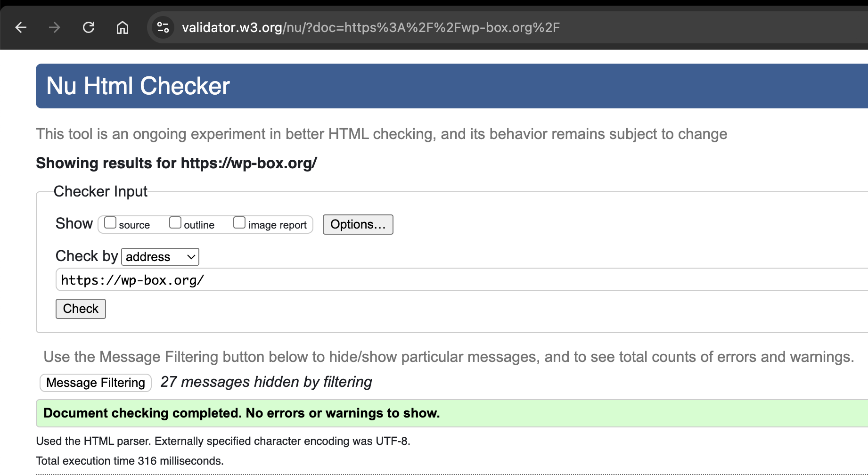View site information icon in address bar
The width and height of the screenshot is (868, 475).
click(x=163, y=27)
